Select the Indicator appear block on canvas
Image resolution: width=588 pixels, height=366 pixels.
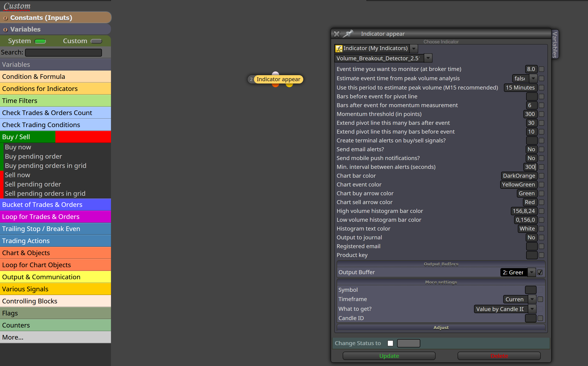coord(278,79)
